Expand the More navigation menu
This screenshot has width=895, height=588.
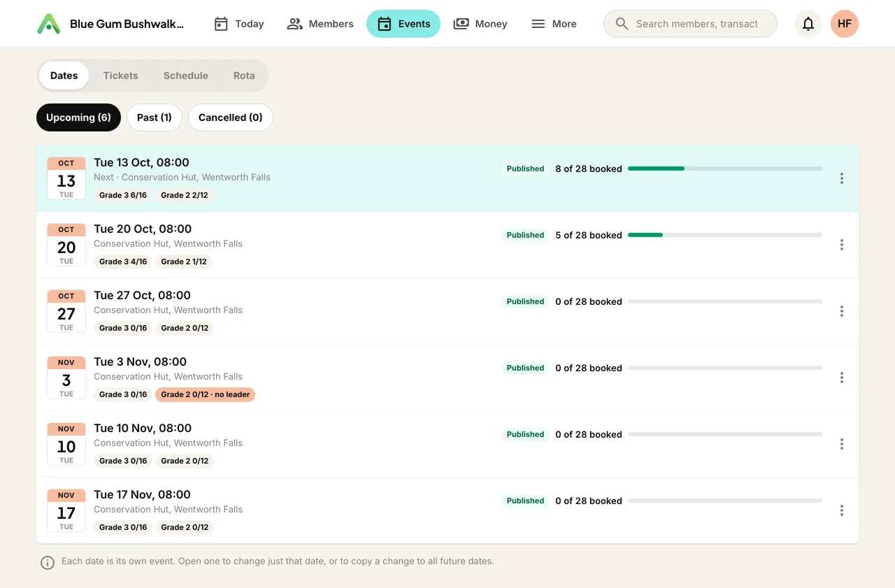click(x=554, y=24)
